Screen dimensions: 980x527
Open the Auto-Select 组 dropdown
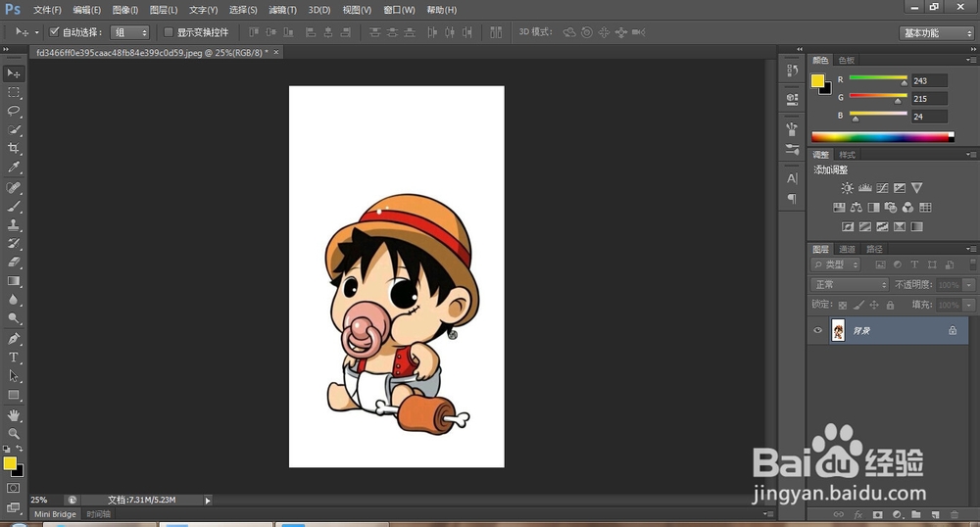130,32
